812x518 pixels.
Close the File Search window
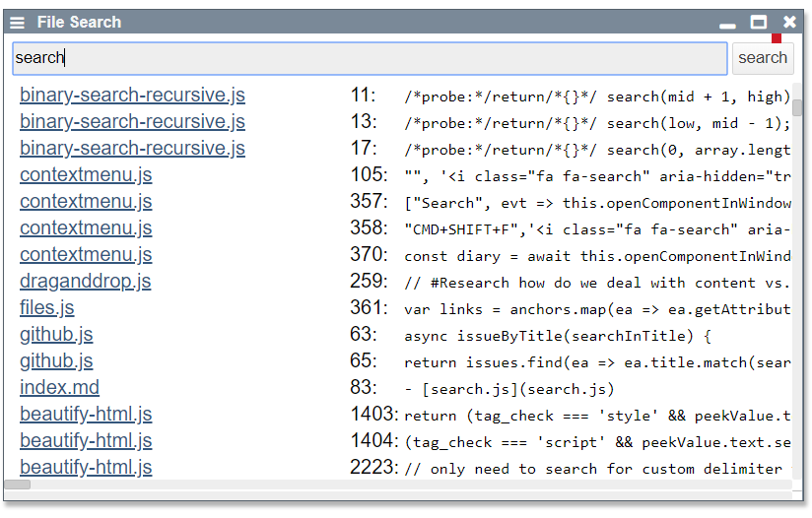pos(789,22)
